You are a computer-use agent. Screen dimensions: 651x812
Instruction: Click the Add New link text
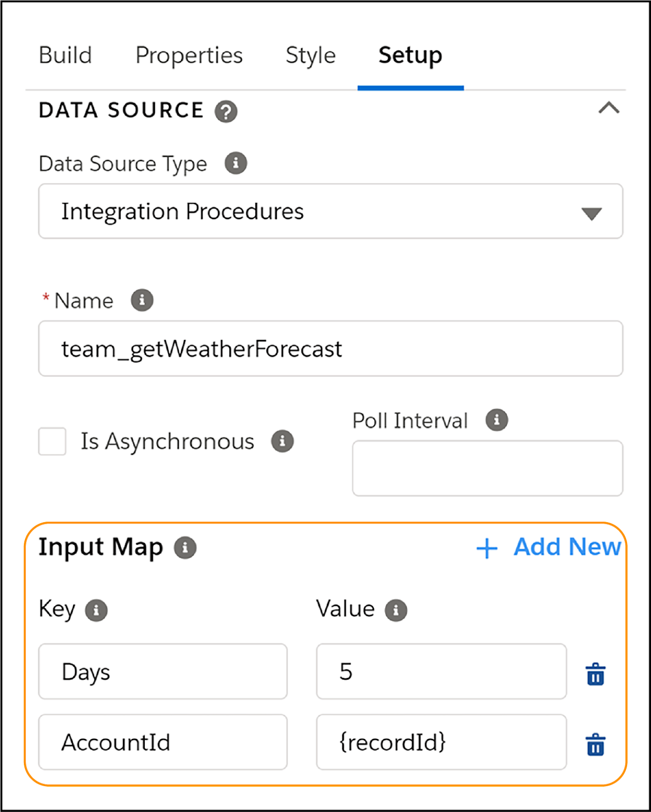[x=567, y=547]
